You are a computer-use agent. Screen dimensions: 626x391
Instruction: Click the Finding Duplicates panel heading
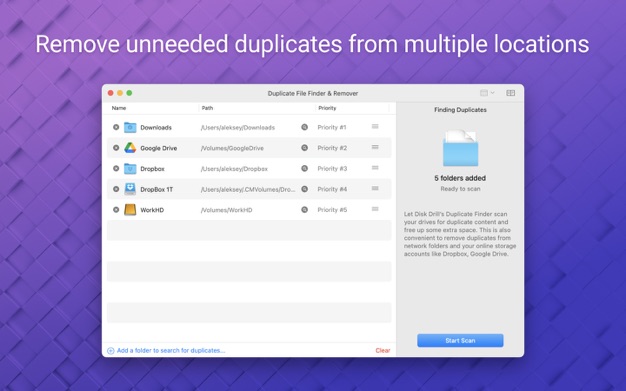point(460,110)
